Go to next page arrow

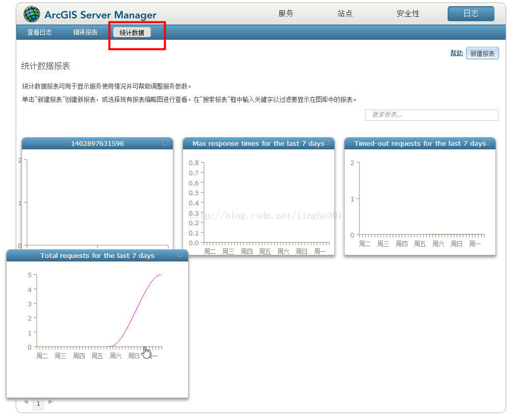point(50,402)
